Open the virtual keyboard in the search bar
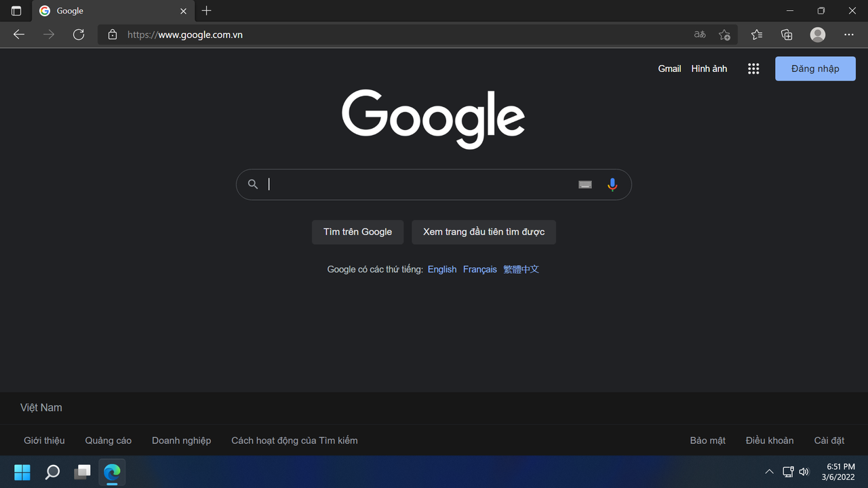 [585, 184]
